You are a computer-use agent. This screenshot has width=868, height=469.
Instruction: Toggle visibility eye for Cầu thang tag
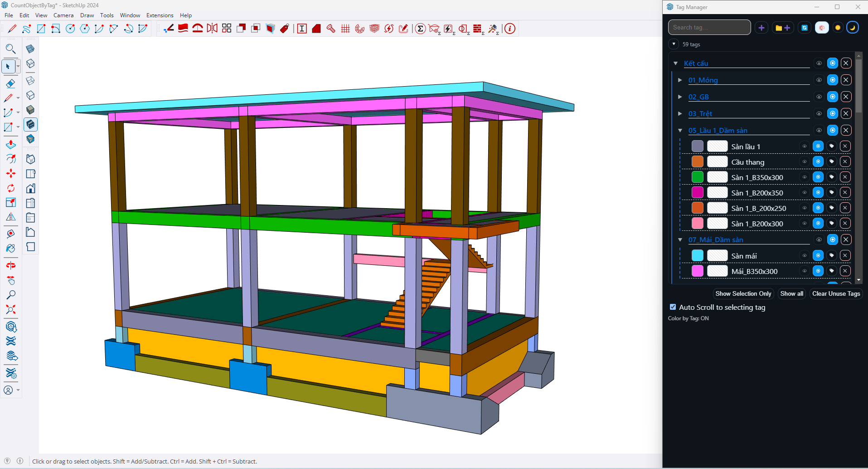click(x=805, y=162)
